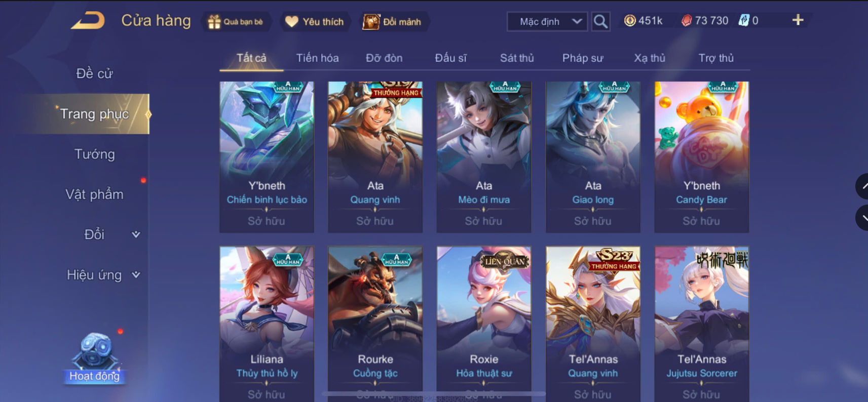Open the search magnifier icon
The width and height of the screenshot is (868, 402).
(600, 22)
